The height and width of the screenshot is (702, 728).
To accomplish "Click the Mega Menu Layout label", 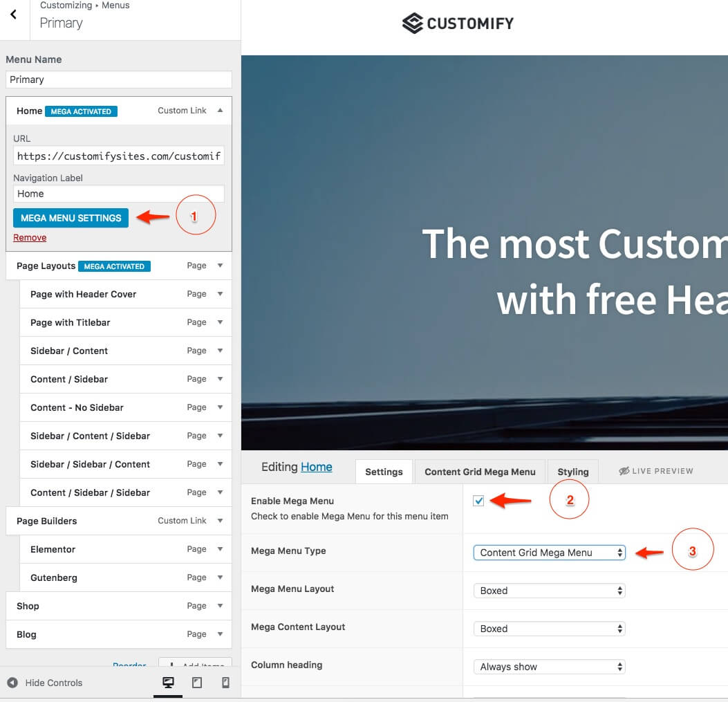I will [x=292, y=589].
